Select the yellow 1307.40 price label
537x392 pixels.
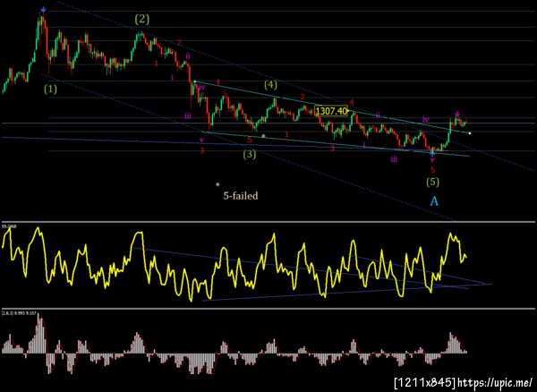331,111
